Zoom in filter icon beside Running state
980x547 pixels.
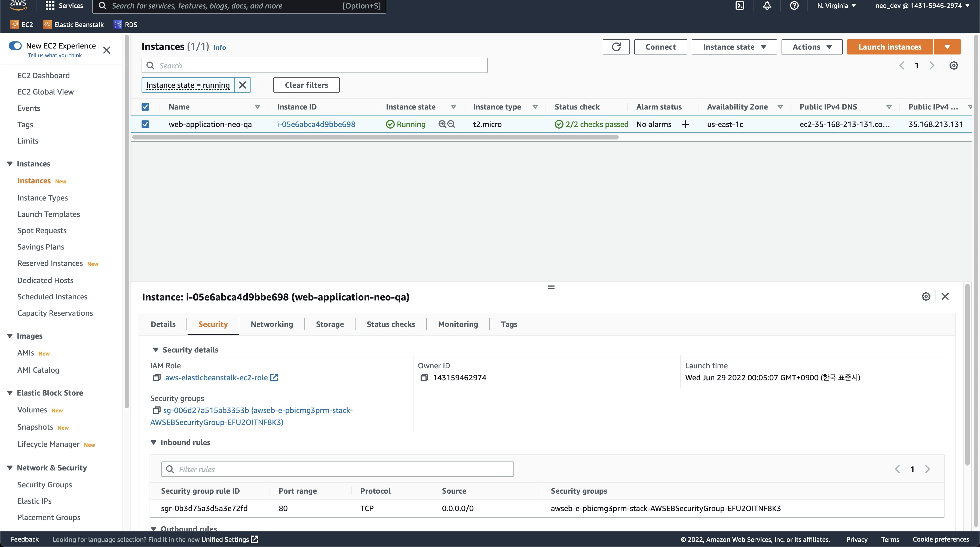[442, 124]
